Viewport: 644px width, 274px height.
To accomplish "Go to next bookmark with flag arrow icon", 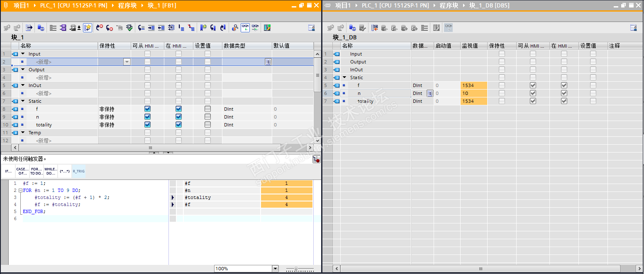I will tap(213, 28).
